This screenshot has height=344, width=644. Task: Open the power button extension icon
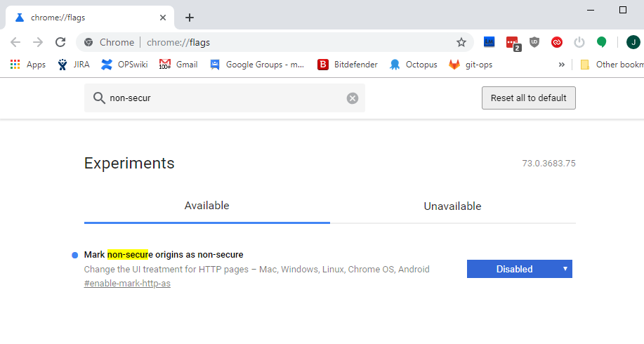579,42
